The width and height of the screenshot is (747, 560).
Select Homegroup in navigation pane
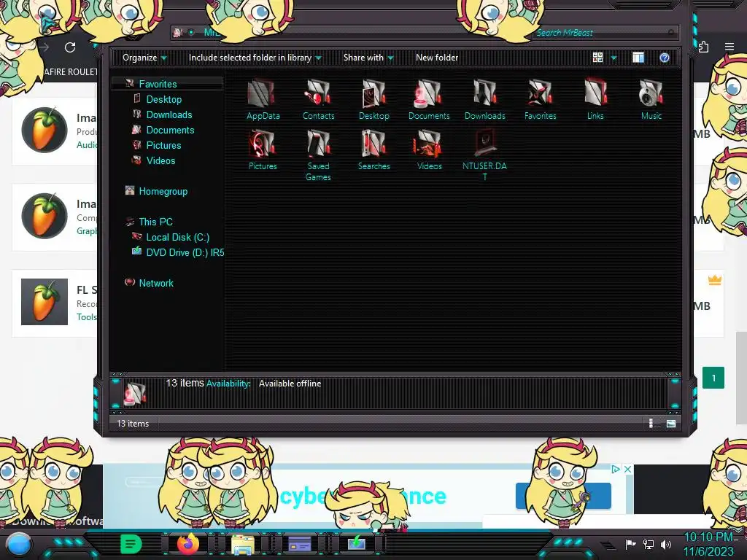pyautogui.click(x=163, y=192)
